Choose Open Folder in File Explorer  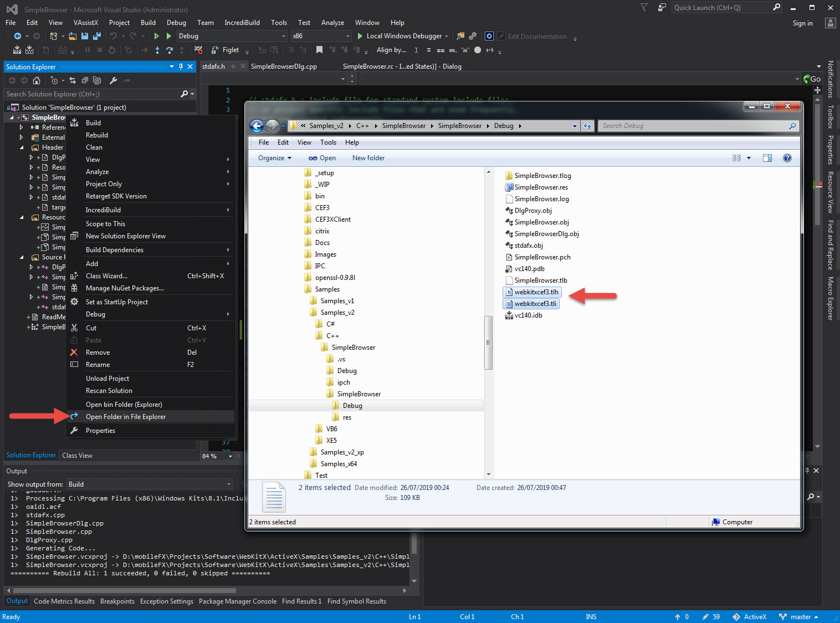150,417
